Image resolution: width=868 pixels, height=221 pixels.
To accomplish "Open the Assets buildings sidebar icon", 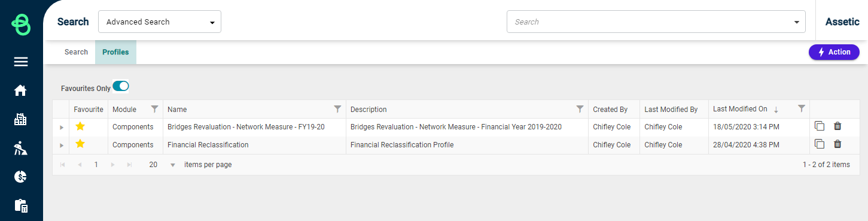I will pos(21,119).
